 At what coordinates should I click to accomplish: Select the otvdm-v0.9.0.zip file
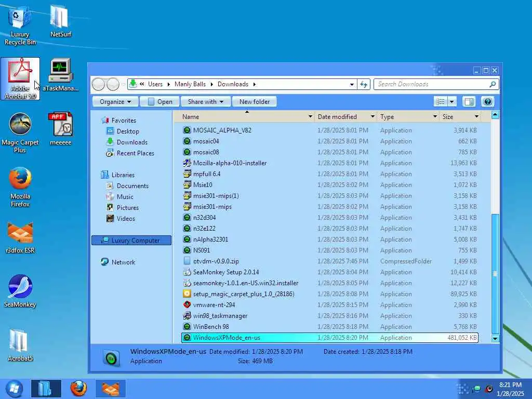point(330,261)
